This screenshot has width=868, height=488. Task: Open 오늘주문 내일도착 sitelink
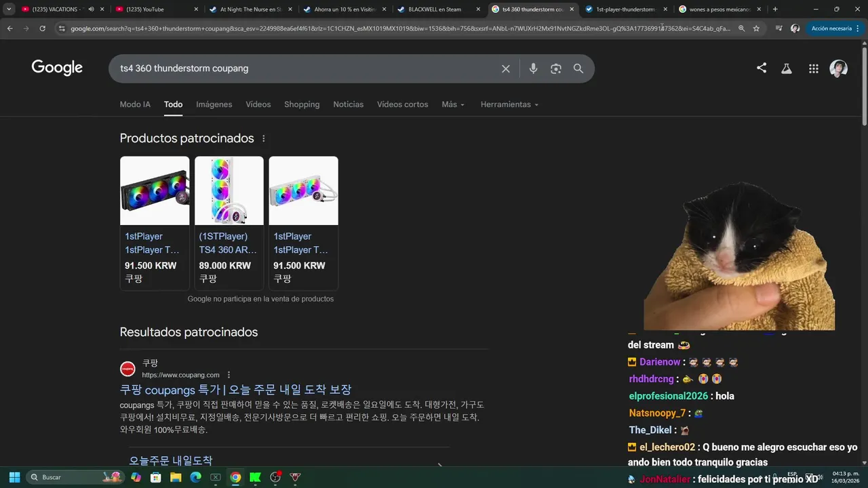tap(170, 461)
